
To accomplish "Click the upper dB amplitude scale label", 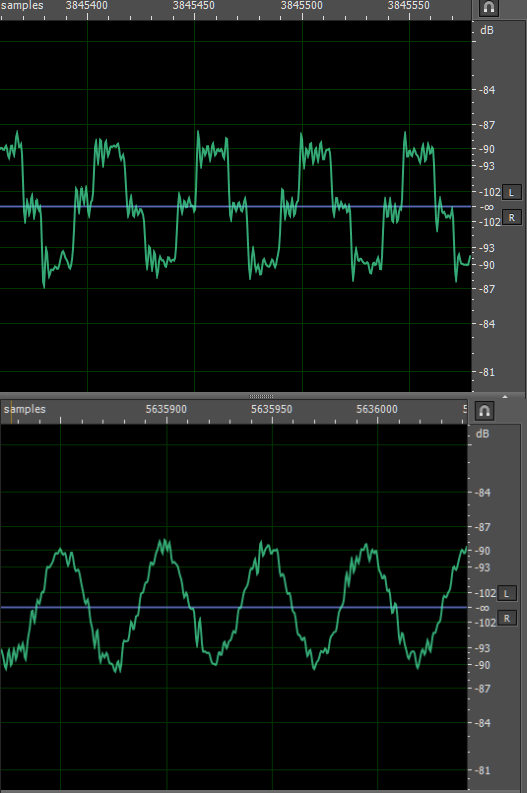I will pos(487,30).
